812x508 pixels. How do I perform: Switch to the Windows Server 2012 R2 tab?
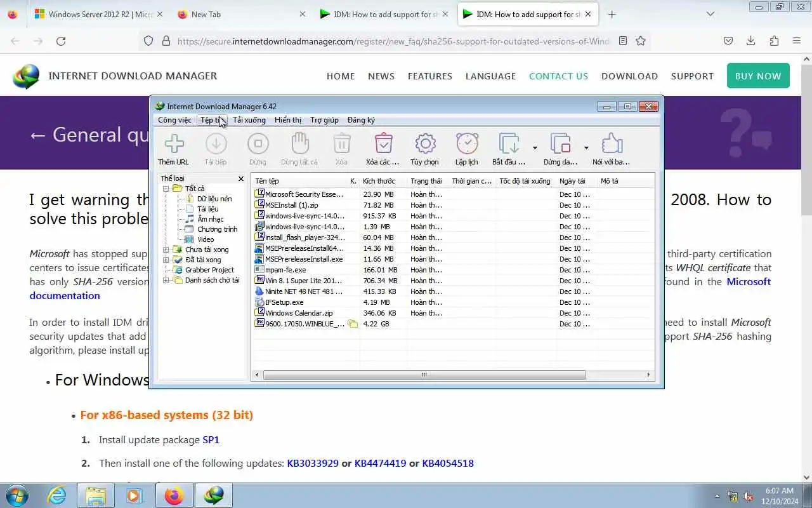(x=98, y=14)
